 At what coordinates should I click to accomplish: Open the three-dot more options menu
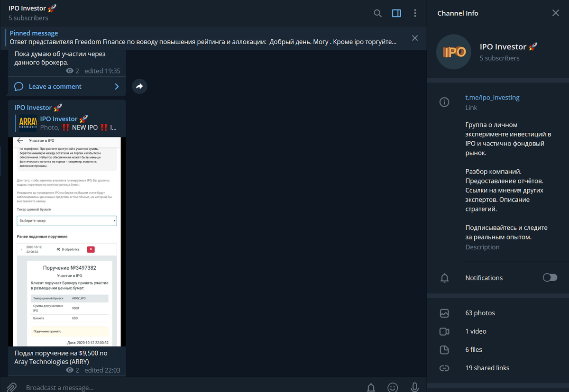click(415, 13)
